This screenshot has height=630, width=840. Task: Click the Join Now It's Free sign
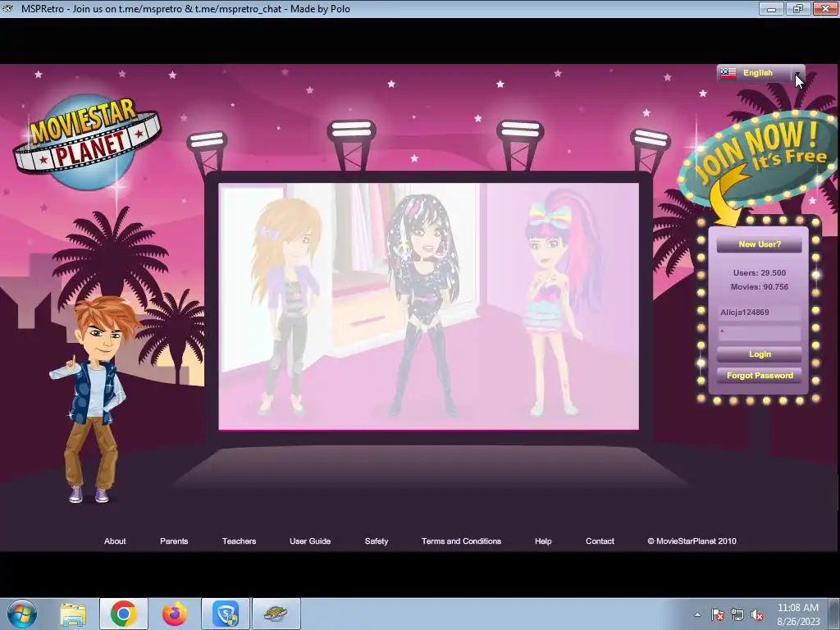pyautogui.click(x=757, y=159)
